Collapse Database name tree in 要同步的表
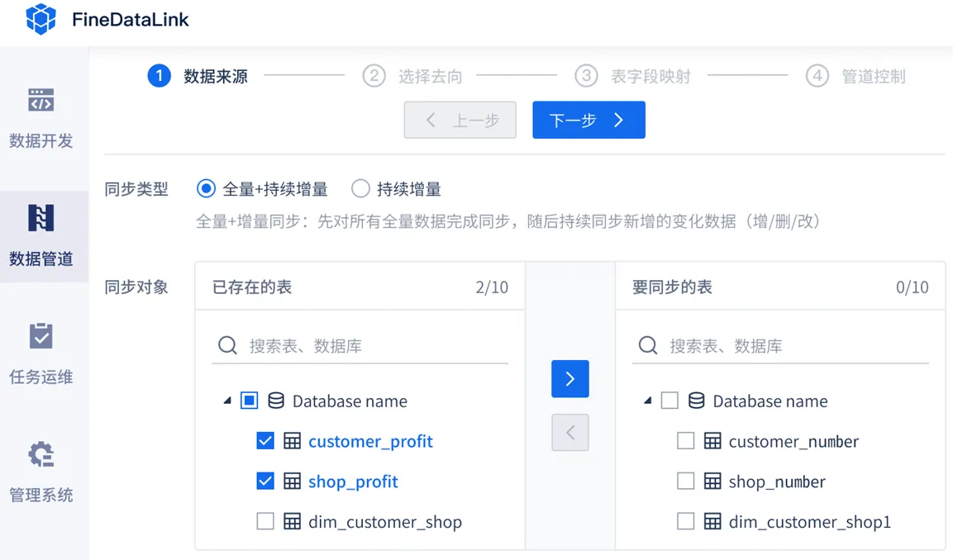 (648, 401)
